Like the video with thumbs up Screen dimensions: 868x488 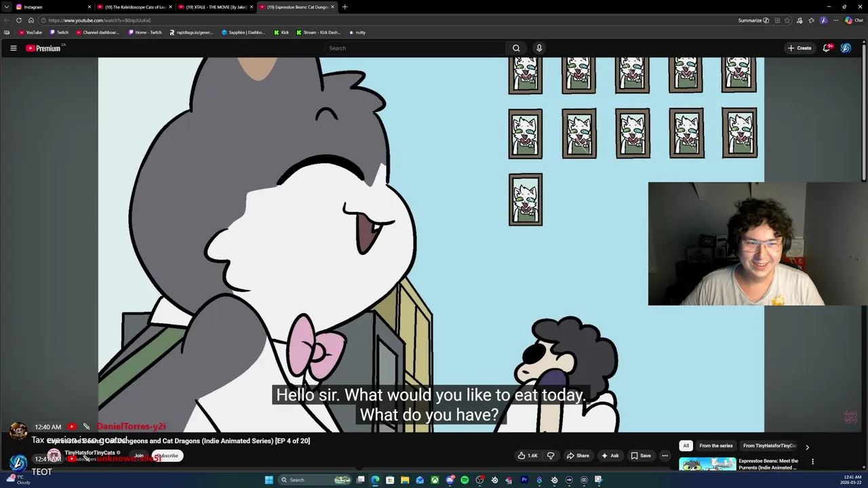coord(528,455)
